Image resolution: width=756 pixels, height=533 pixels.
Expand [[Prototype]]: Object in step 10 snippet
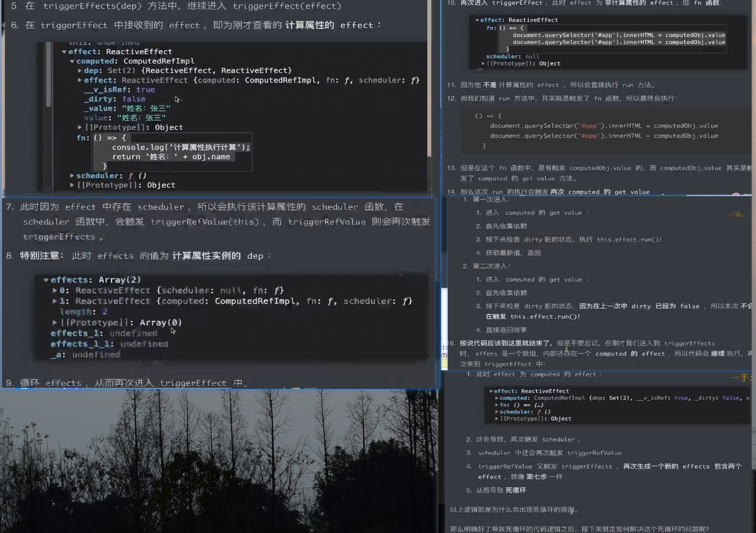483,64
